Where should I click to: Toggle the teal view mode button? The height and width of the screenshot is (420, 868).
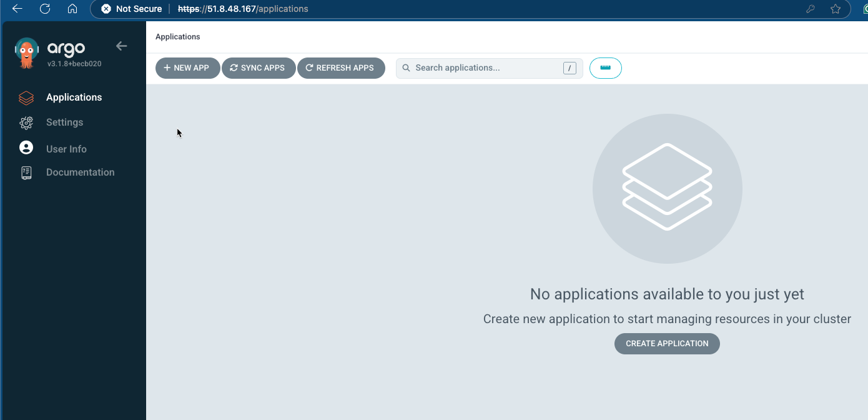605,68
